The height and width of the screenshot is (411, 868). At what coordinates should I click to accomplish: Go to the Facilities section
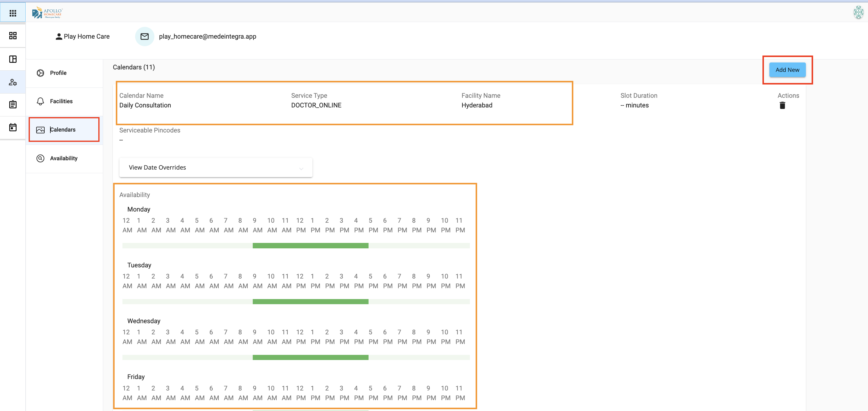[x=61, y=101]
